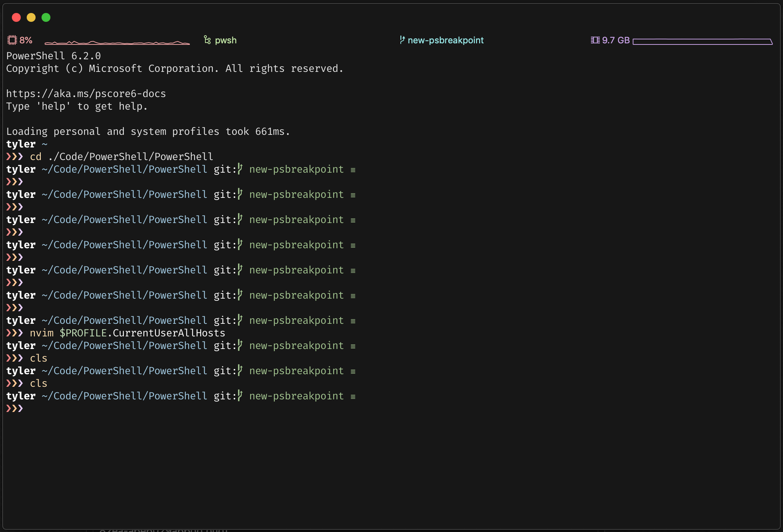Image resolution: width=783 pixels, height=532 pixels.
Task: Click the ≡ glyph on the first new-psbreakpoint prompt line
Action: click(x=352, y=170)
